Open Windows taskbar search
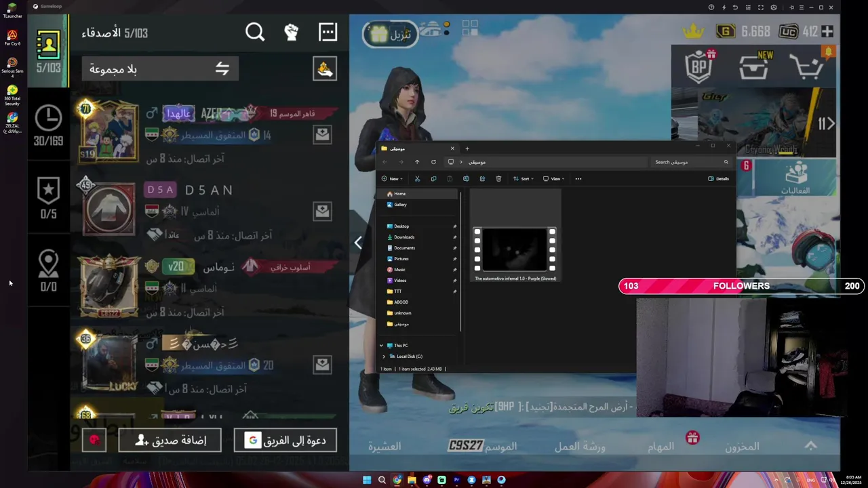The width and height of the screenshot is (868, 488). point(382,480)
